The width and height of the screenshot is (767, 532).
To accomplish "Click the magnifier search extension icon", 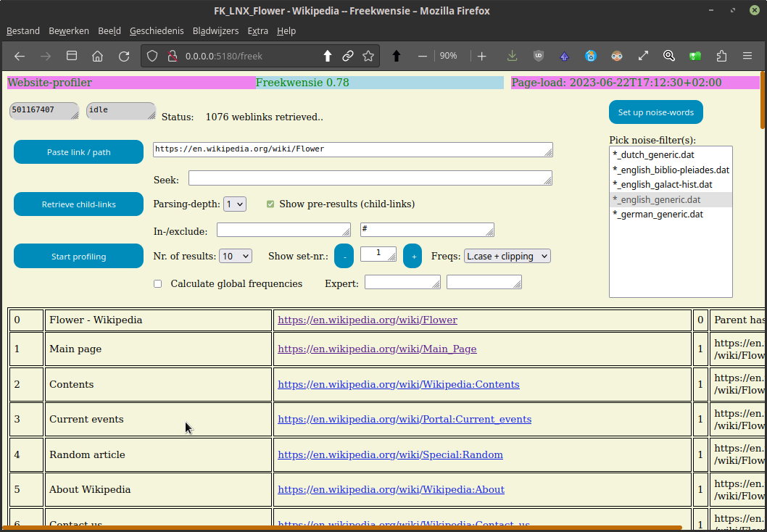I will coord(669,56).
